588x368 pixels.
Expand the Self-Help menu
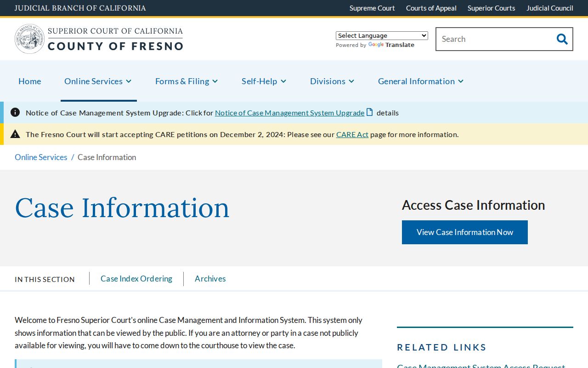[264, 81]
